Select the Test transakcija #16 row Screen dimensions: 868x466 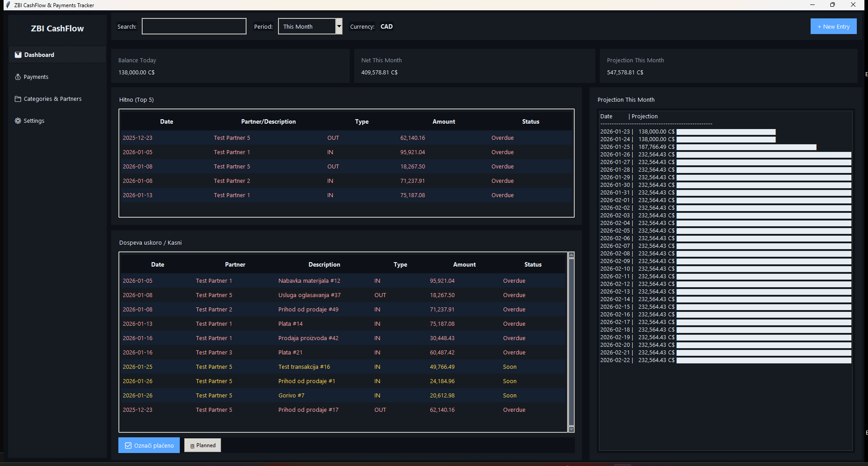(343, 367)
